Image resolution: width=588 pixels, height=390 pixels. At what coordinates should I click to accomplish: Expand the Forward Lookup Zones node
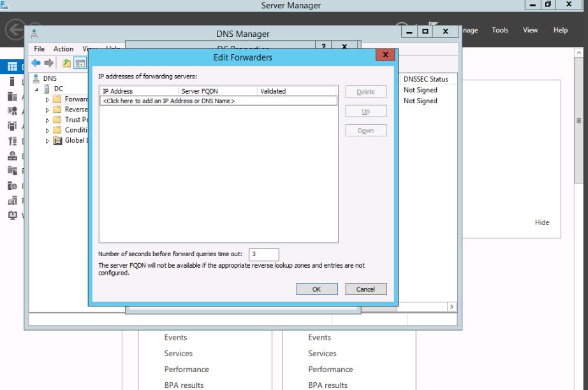tap(47, 99)
